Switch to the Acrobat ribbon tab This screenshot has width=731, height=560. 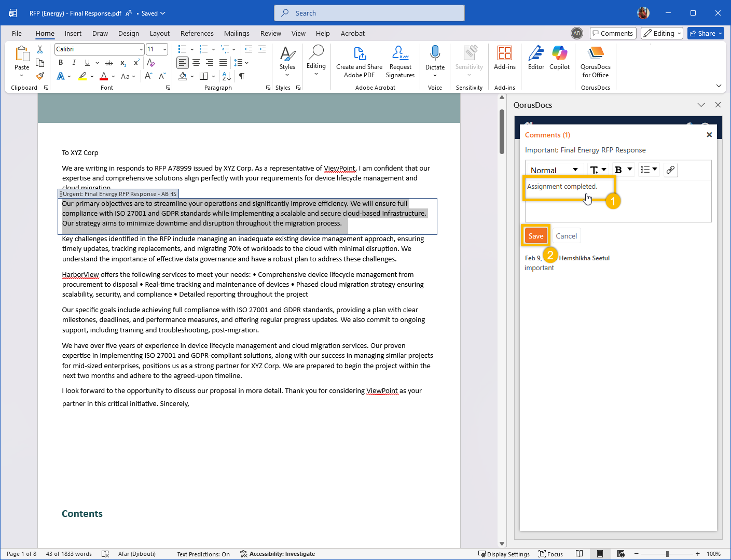352,33
